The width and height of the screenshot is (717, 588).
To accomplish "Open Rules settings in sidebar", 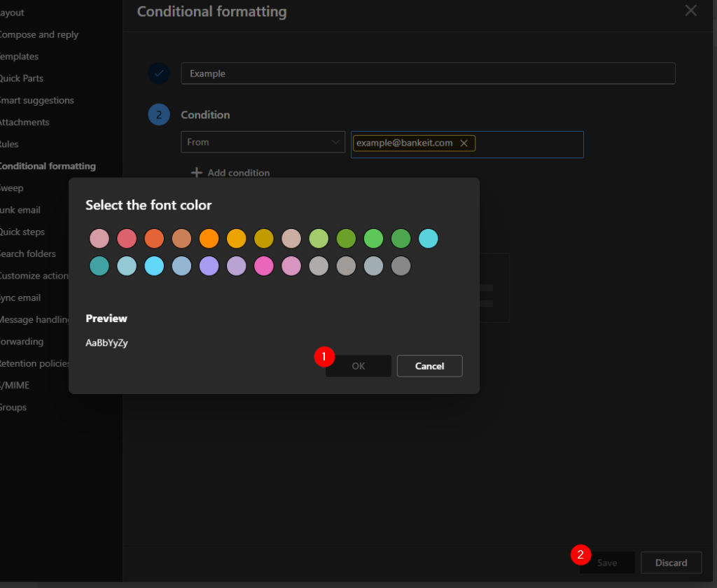I will (10, 144).
